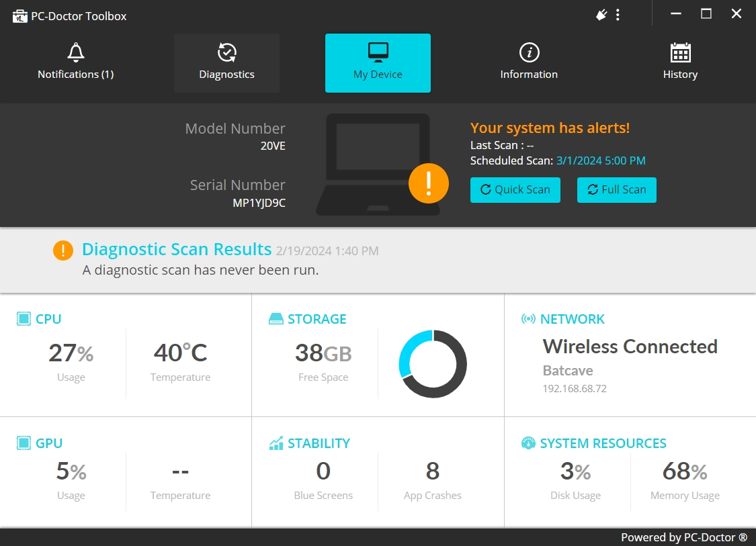Maximize the PC-Doctor Toolbox window

pyautogui.click(x=706, y=13)
